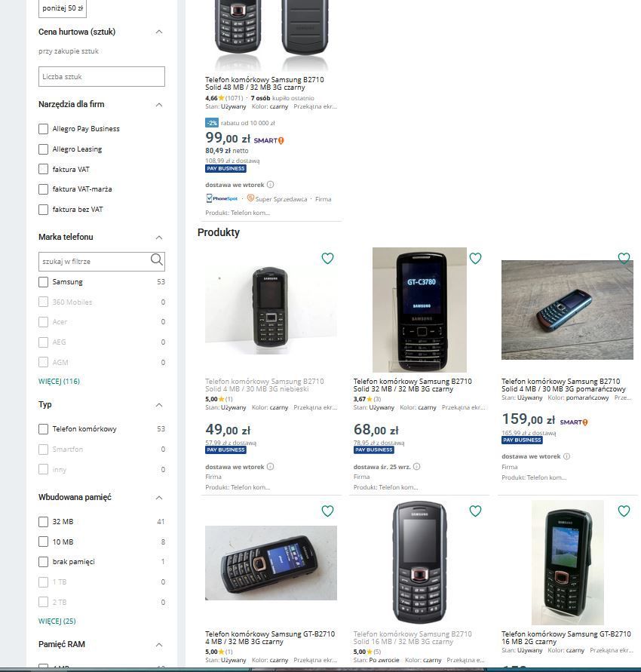Favorite the GT-B2710 4 MB phone with its heart icon
The width and height of the screenshot is (641, 672).
[327, 511]
